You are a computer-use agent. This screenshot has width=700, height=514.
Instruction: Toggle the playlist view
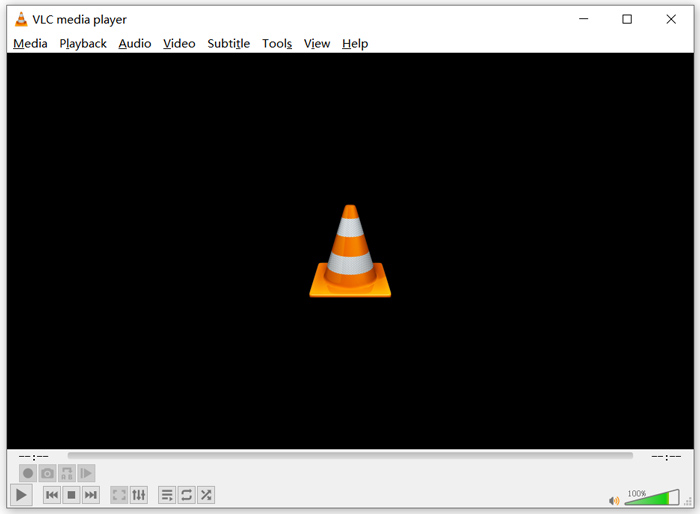167,495
